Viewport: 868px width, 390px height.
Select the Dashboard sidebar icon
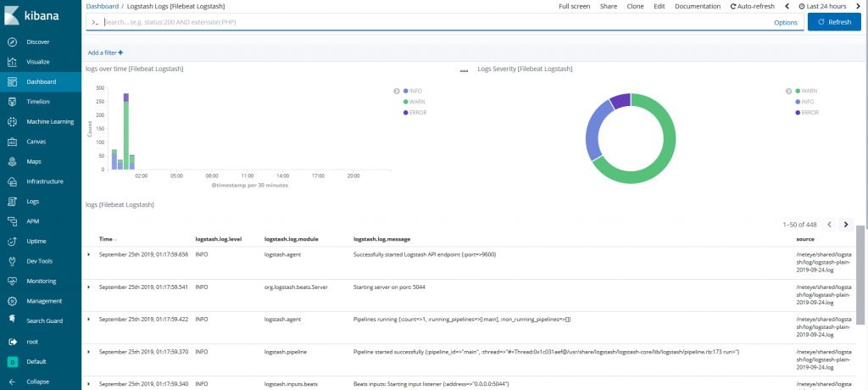[12, 82]
